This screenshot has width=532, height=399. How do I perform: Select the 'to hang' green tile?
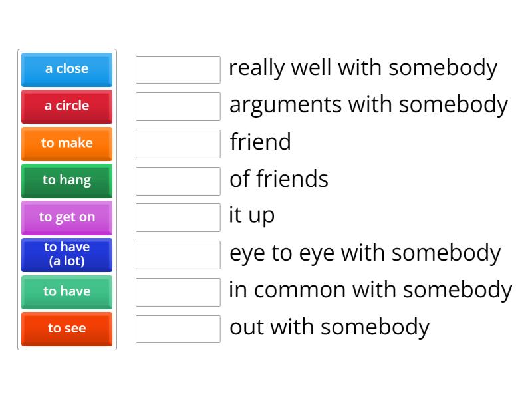coord(66,181)
